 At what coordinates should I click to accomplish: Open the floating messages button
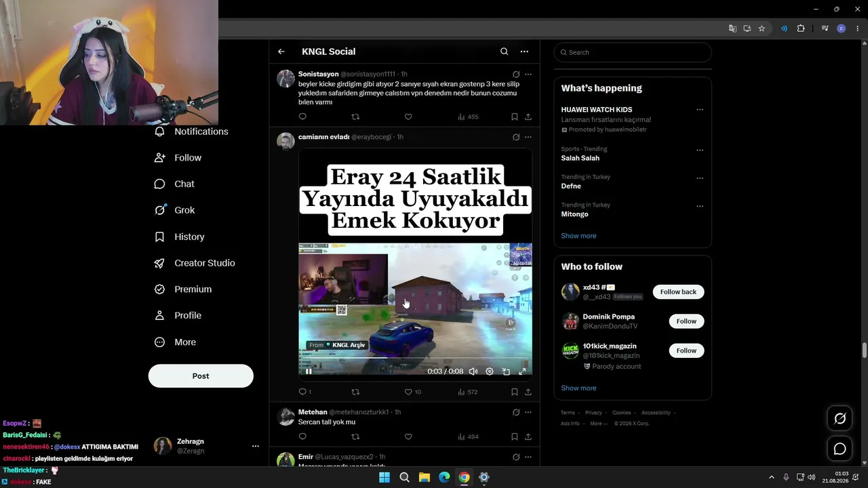(840, 449)
